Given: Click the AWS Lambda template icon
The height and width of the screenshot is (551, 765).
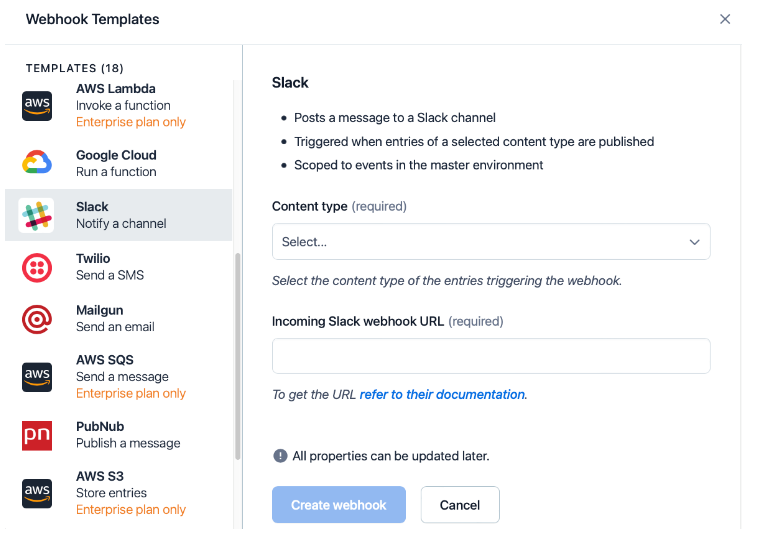Looking at the screenshot, I should (37, 105).
